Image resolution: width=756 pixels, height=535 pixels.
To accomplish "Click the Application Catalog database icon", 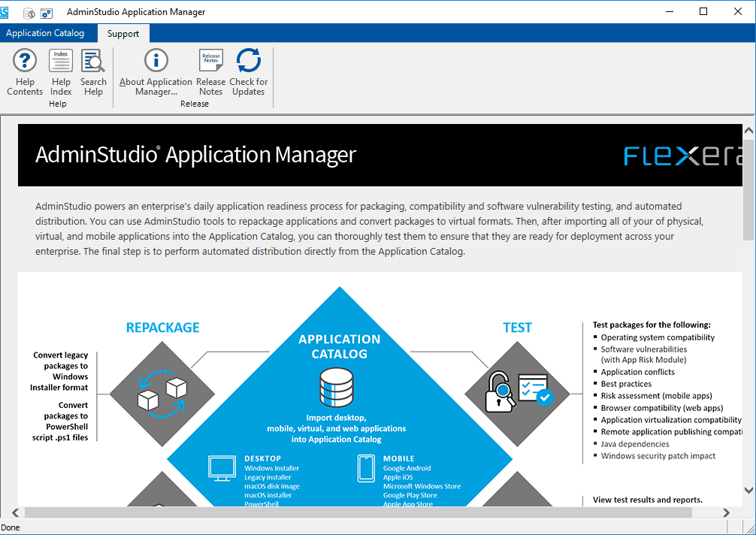I will click(337, 387).
